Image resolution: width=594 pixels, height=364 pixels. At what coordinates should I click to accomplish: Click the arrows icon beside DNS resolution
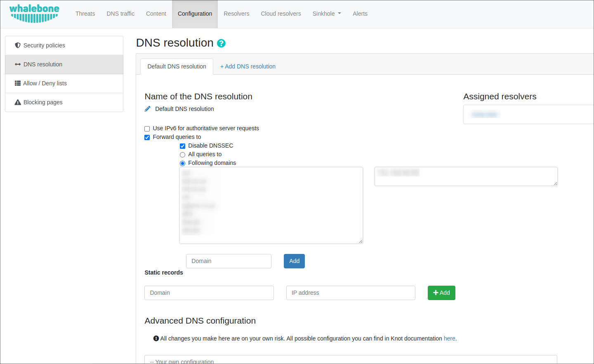point(18,64)
